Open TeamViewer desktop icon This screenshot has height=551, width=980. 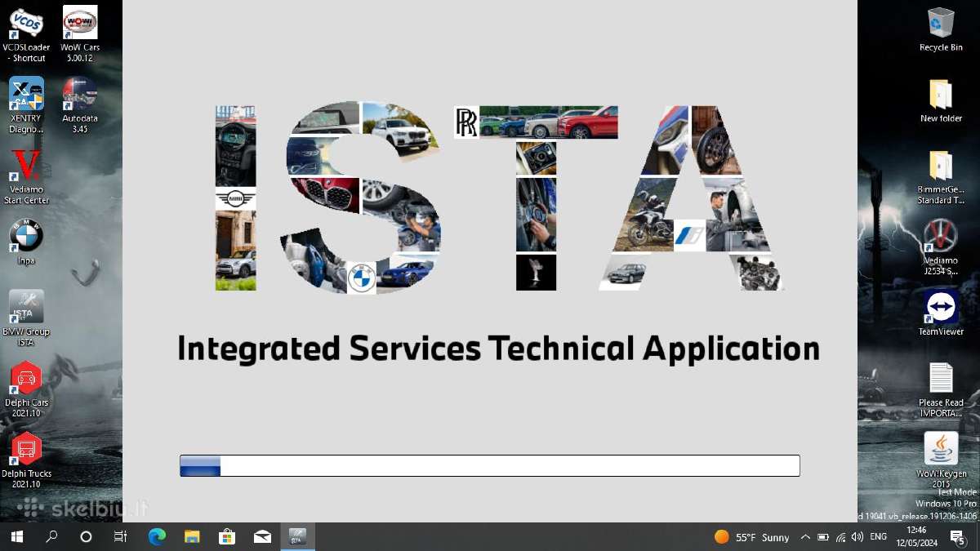pos(941,313)
